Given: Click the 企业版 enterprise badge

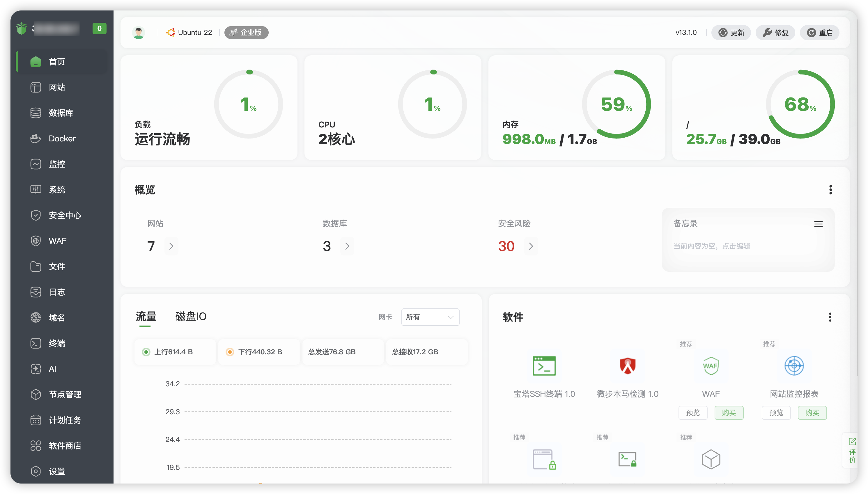Looking at the screenshot, I should [247, 33].
